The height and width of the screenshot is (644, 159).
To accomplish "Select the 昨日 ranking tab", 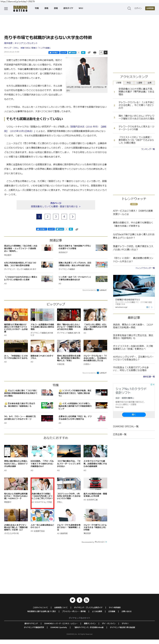I will tap(129, 83).
